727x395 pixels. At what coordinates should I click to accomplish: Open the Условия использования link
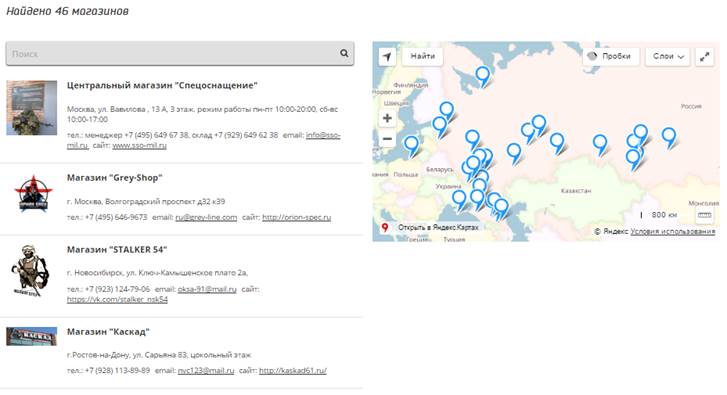pos(672,231)
